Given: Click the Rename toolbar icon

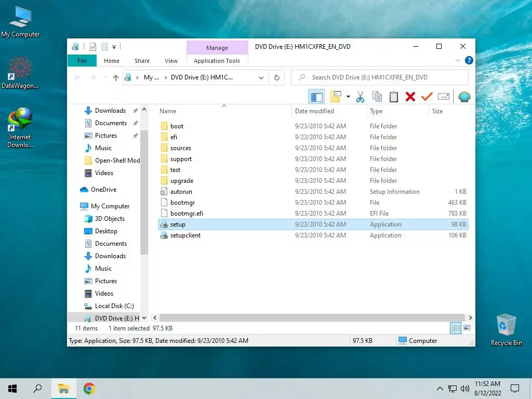Looking at the screenshot, I should [x=444, y=97].
